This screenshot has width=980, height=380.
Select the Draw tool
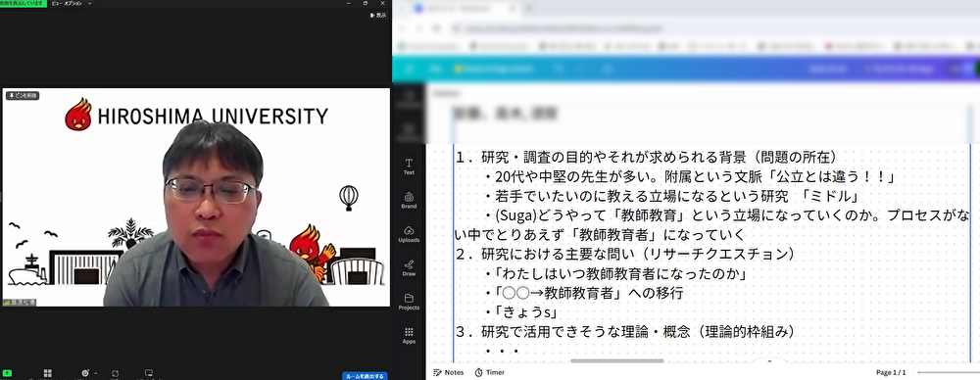point(409,267)
